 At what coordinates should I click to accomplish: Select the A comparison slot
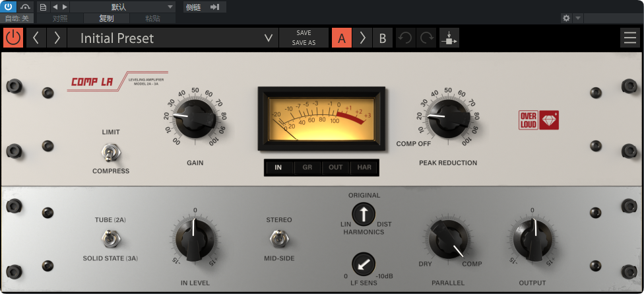tap(342, 38)
